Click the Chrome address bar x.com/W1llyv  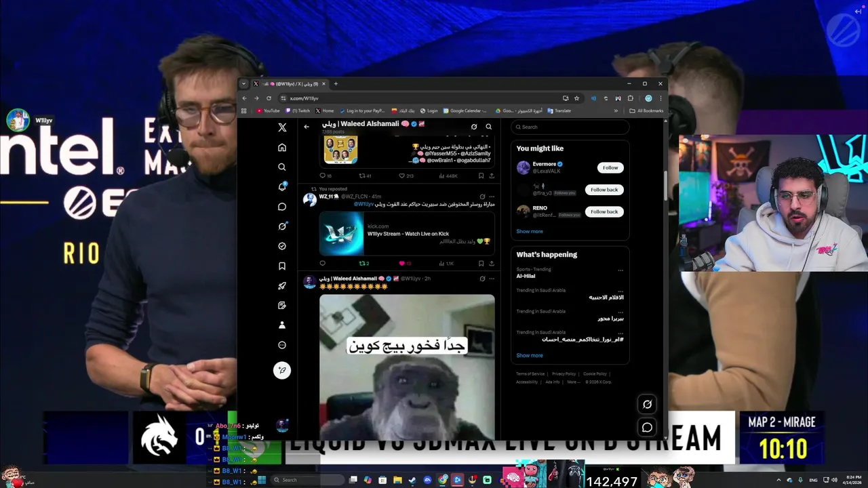[x=420, y=98]
